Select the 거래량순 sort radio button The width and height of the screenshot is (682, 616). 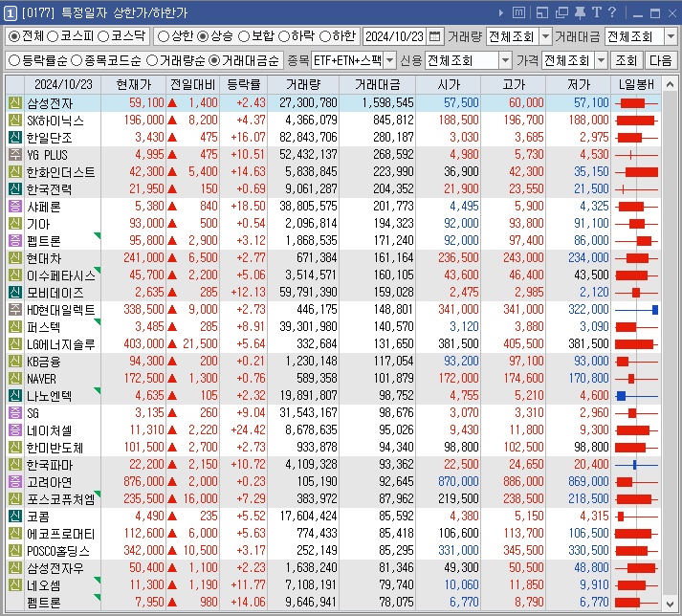(152, 60)
